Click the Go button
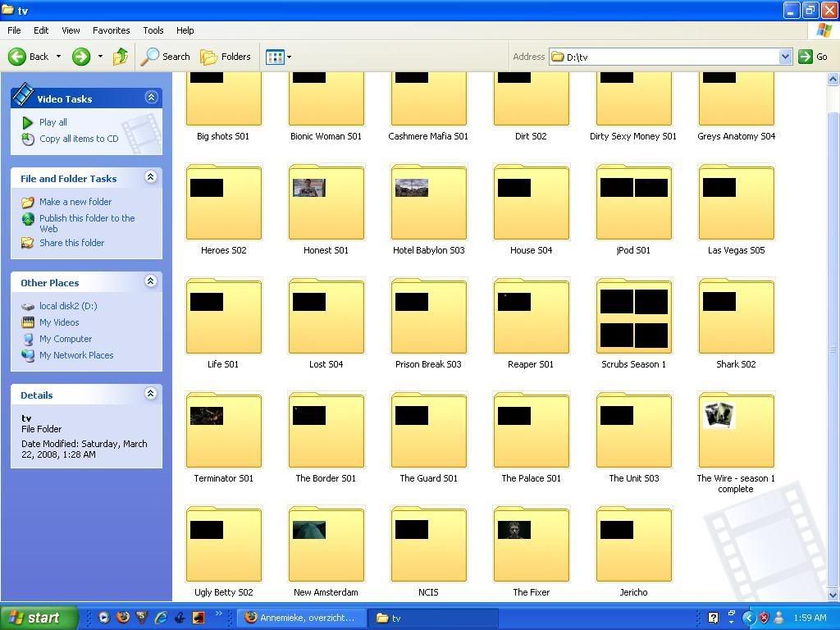Viewport: 840px width, 630px height. pyautogui.click(x=813, y=57)
